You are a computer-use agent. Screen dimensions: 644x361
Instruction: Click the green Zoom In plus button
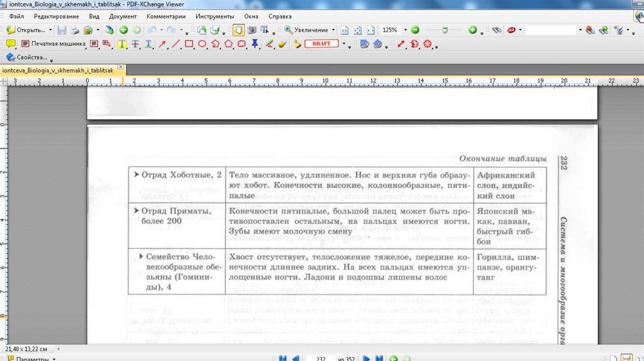(x=472, y=30)
